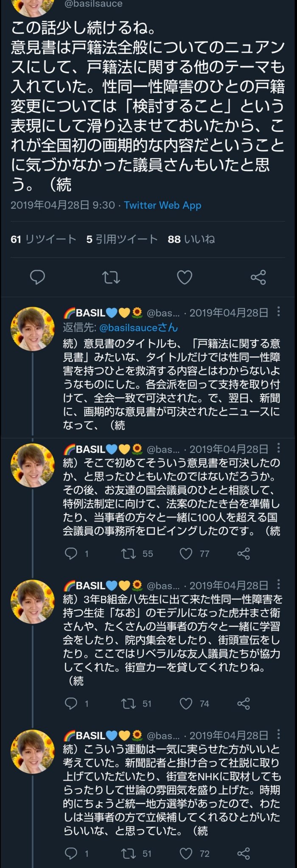View the 61 リツイート list

click(x=43, y=239)
